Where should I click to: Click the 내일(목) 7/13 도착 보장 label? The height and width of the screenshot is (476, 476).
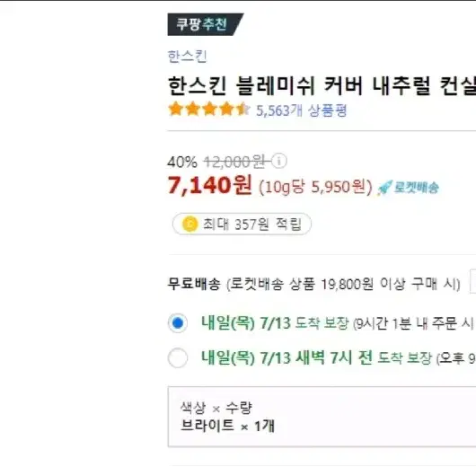275,322
